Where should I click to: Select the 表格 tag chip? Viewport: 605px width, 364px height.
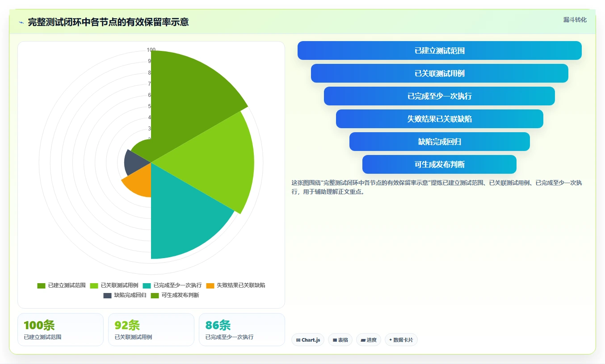340,340
